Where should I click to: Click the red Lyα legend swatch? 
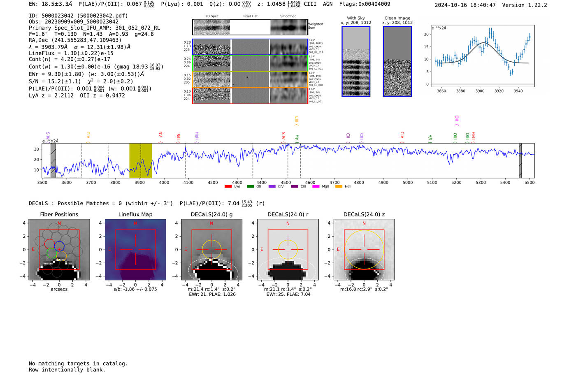pos(228,187)
